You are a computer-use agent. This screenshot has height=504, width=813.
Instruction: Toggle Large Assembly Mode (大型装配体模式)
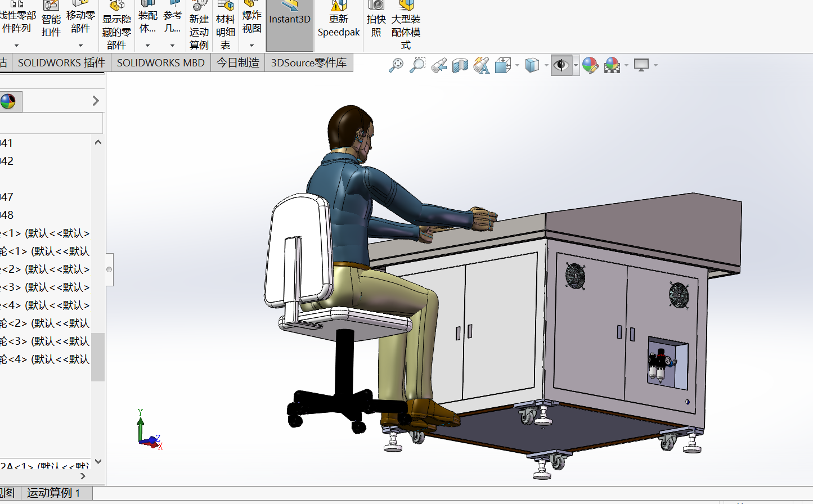pos(406,25)
